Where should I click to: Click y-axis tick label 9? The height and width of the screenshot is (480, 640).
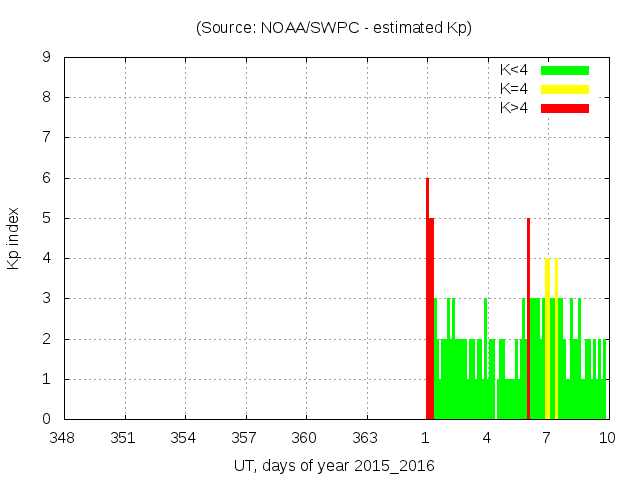coord(47,58)
